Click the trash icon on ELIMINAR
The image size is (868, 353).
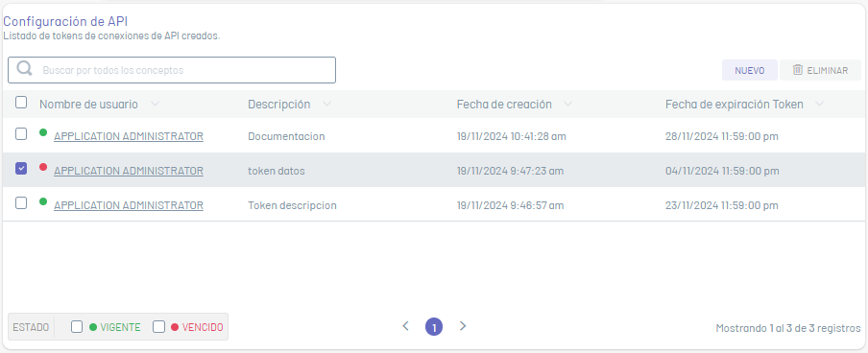tap(798, 70)
